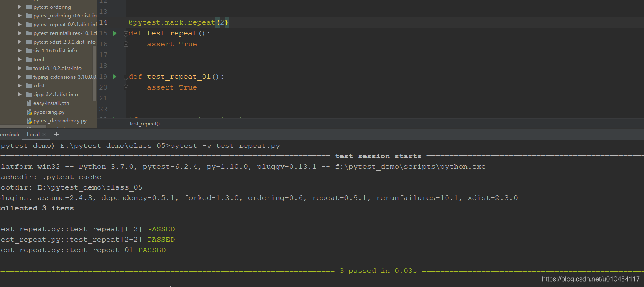Click fold end marker after test_repeat assert

[x=126, y=44]
